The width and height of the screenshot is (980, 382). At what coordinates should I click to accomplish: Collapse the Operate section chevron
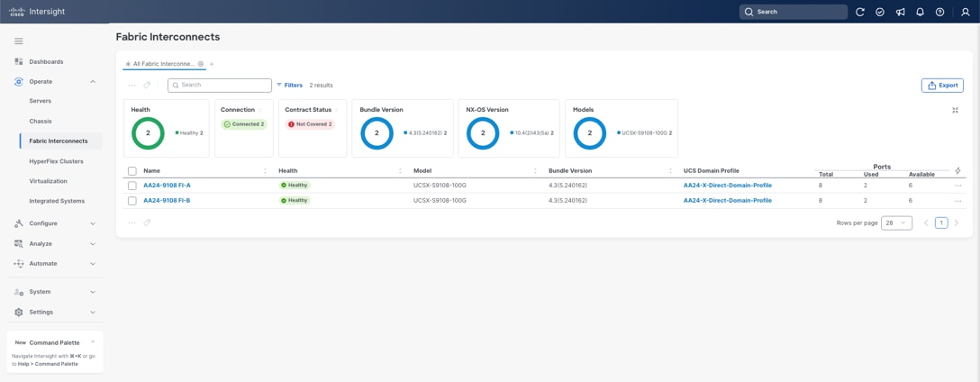coord(93,81)
